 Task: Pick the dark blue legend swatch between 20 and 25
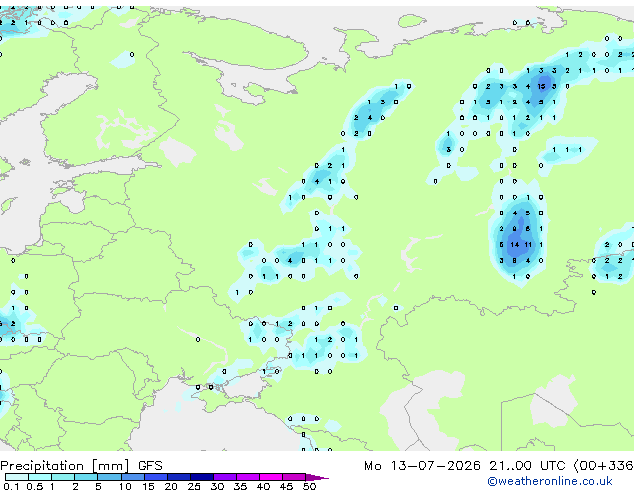click(179, 477)
